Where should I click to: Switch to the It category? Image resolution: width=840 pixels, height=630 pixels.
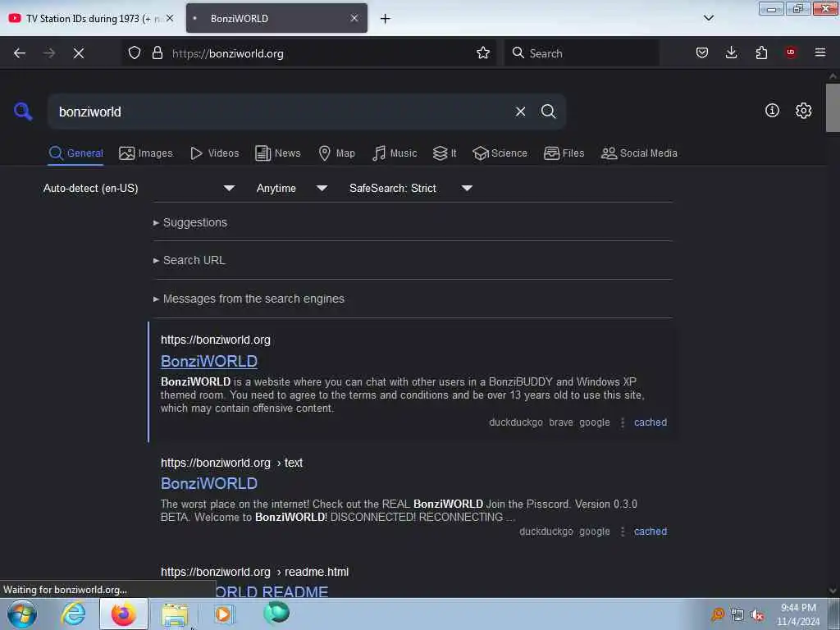coord(445,153)
